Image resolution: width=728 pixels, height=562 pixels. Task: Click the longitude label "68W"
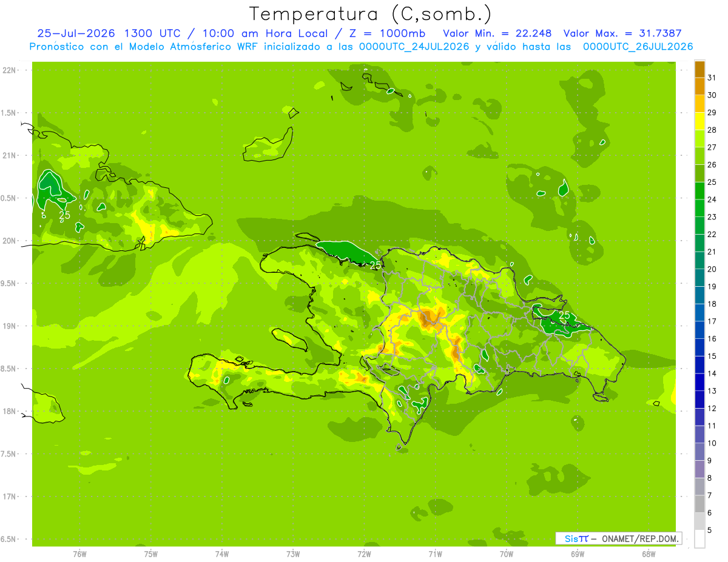coord(649,554)
